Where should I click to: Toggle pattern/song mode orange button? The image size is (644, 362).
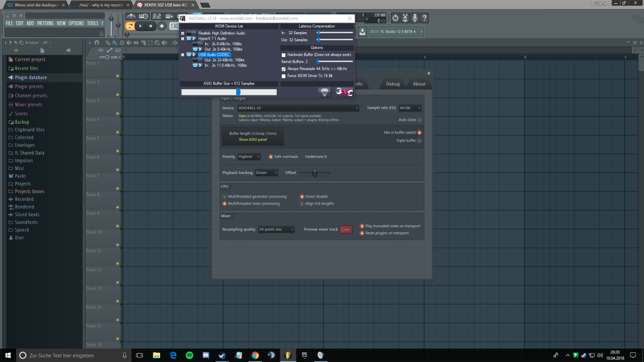pyautogui.click(x=130, y=26)
